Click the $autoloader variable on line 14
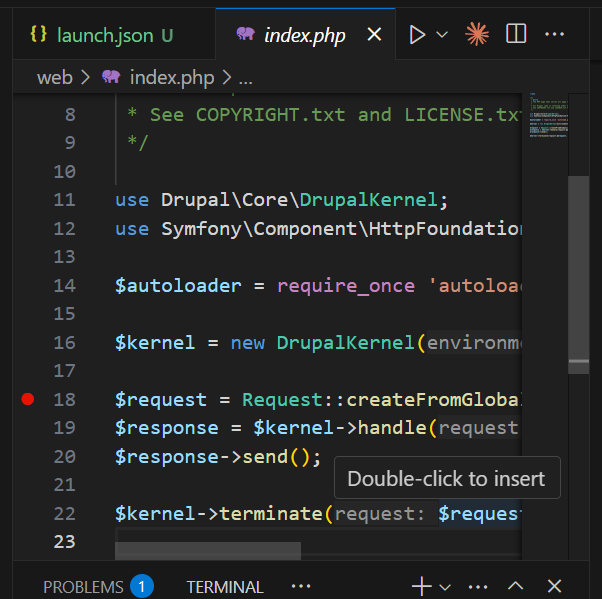The width and height of the screenshot is (602, 599). [x=178, y=286]
